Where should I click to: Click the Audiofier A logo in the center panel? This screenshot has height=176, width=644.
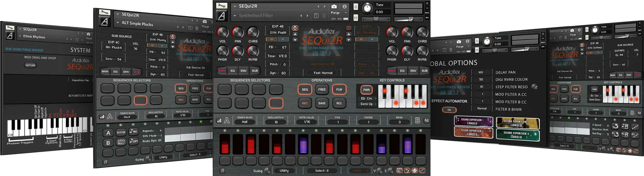(222, 16)
